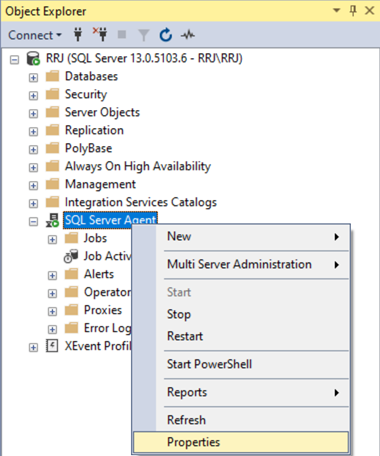
Task: Click the PolyBase folder icon
Action: tap(52, 148)
